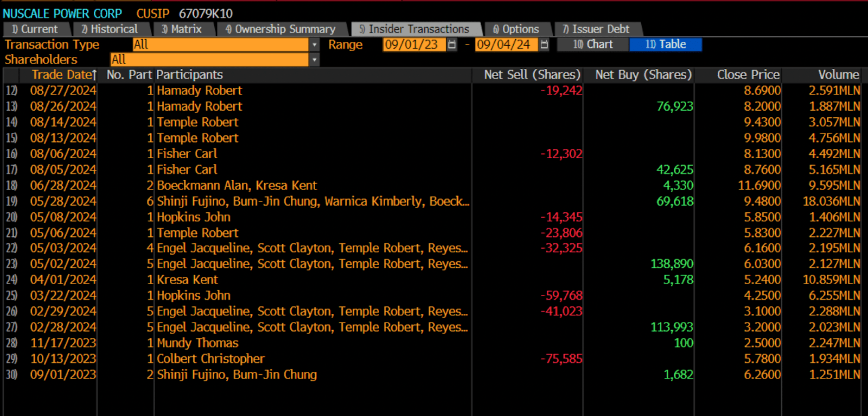Click net buy value 138,890
The height and width of the screenshot is (416, 868).
tap(672, 264)
